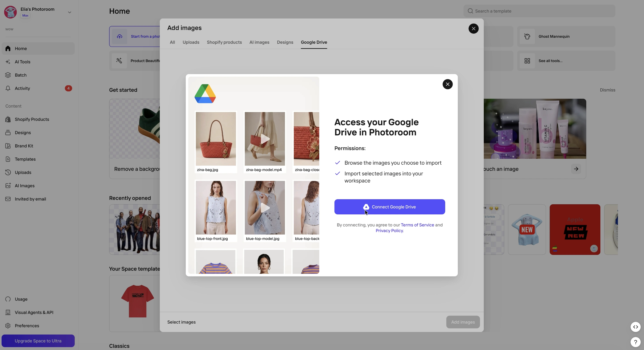The height and width of the screenshot is (350, 644).
Task: Close the Google Drive access popup
Action: click(x=447, y=84)
